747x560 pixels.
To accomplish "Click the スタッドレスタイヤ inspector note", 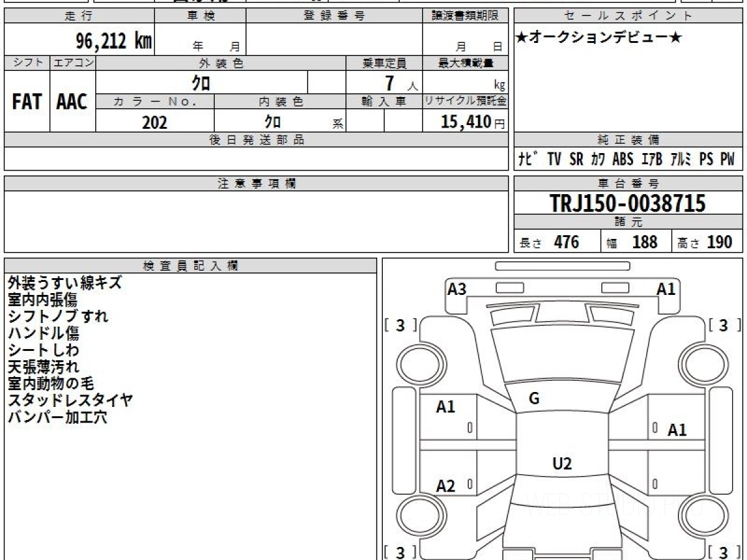I will (70, 400).
